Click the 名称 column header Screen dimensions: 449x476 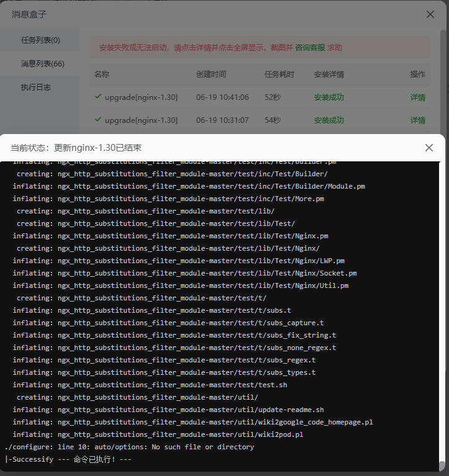pos(101,74)
